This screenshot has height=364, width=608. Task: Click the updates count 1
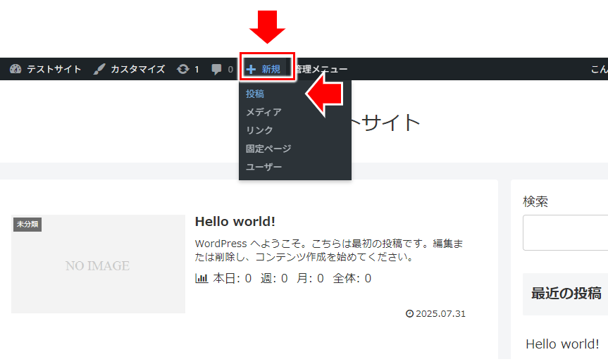click(x=197, y=70)
